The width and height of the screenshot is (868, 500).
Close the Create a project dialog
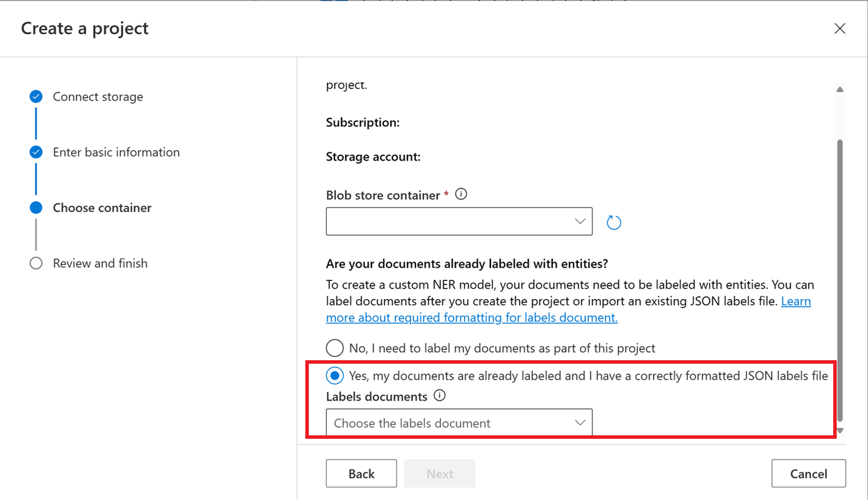click(x=839, y=29)
